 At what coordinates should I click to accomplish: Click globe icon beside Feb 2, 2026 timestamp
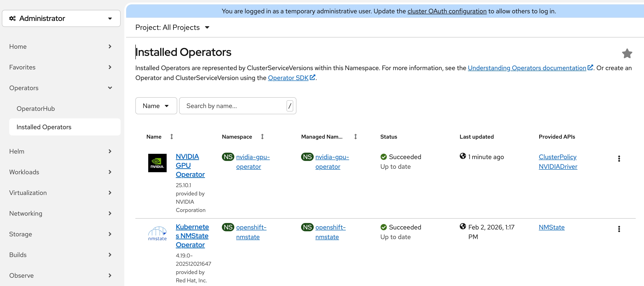[463, 226]
